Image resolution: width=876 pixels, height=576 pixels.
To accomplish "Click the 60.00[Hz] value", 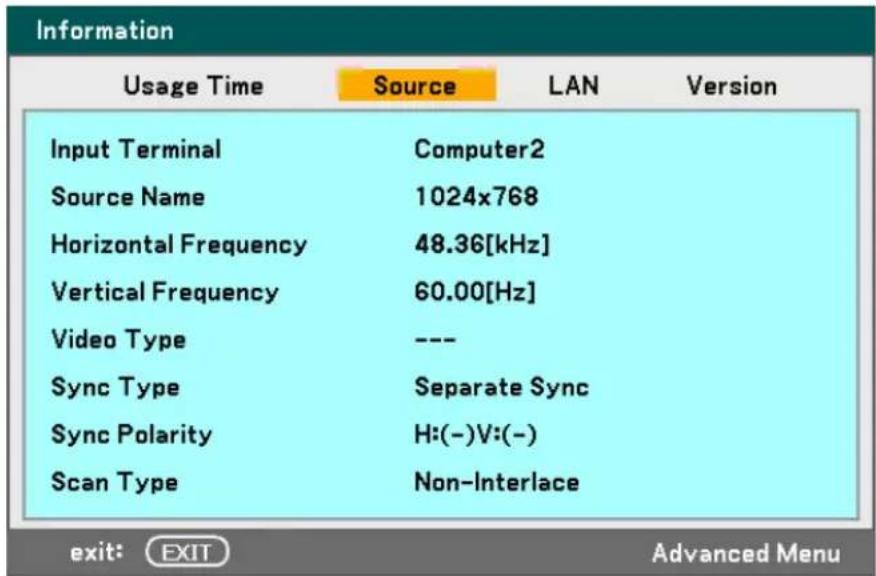I will click(475, 292).
